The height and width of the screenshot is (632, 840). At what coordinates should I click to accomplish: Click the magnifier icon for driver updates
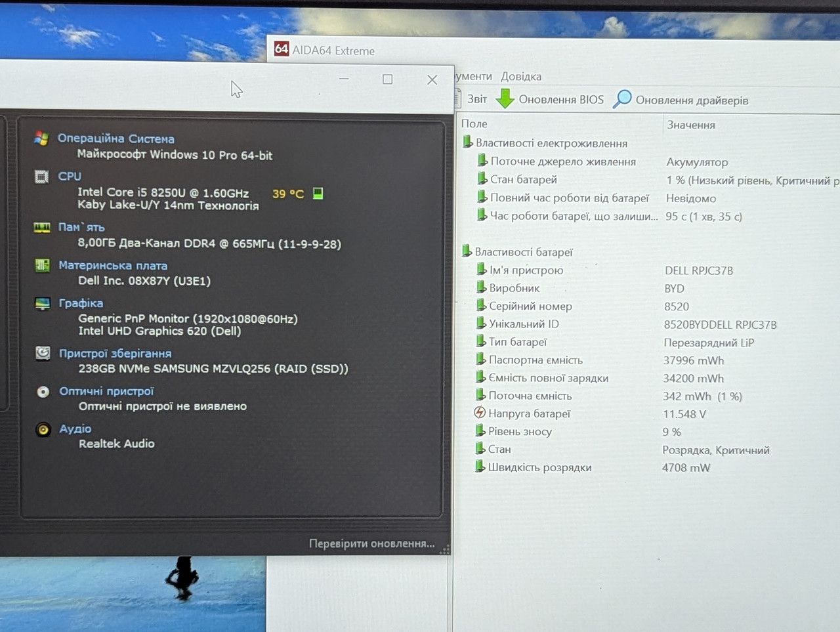point(622,99)
